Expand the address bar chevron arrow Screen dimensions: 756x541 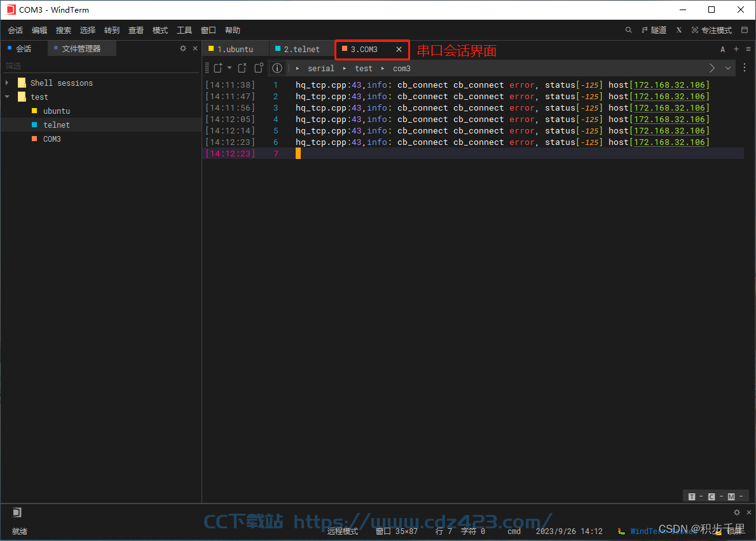(x=712, y=68)
